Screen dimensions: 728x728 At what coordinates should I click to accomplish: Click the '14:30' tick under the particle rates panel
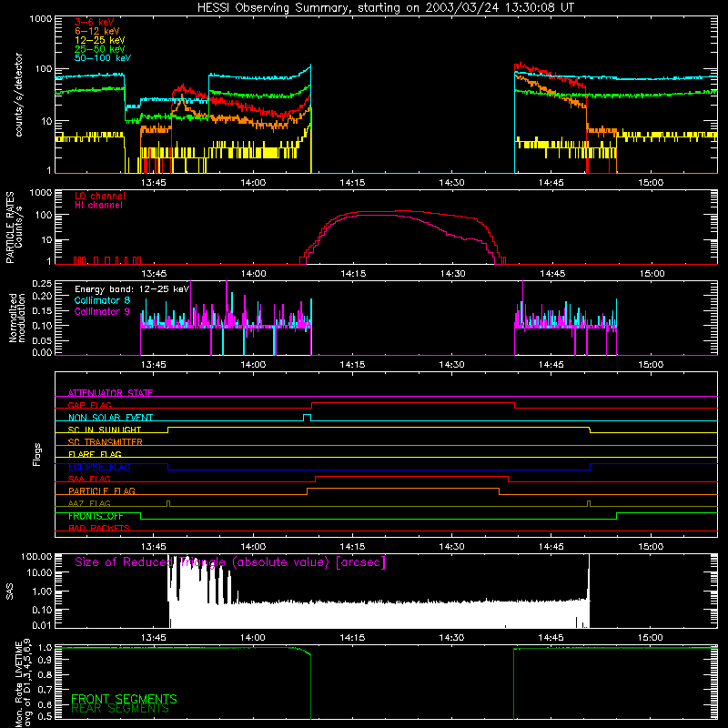pos(452,274)
